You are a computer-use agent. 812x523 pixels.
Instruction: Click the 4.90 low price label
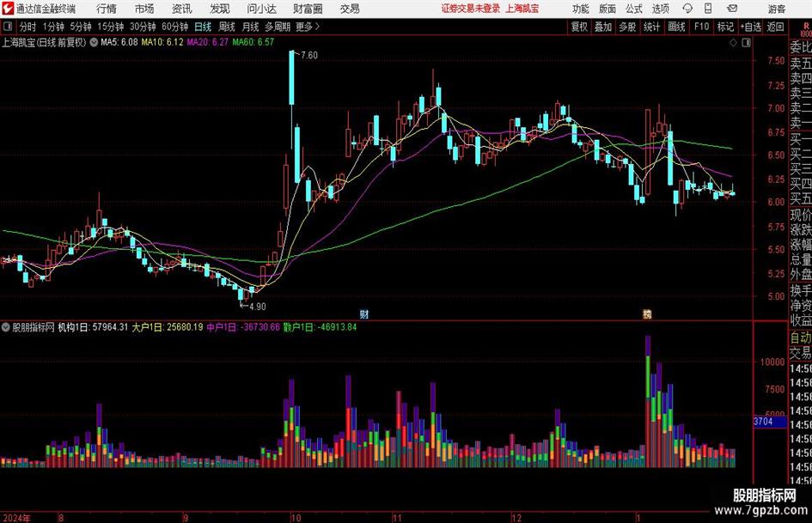258,307
